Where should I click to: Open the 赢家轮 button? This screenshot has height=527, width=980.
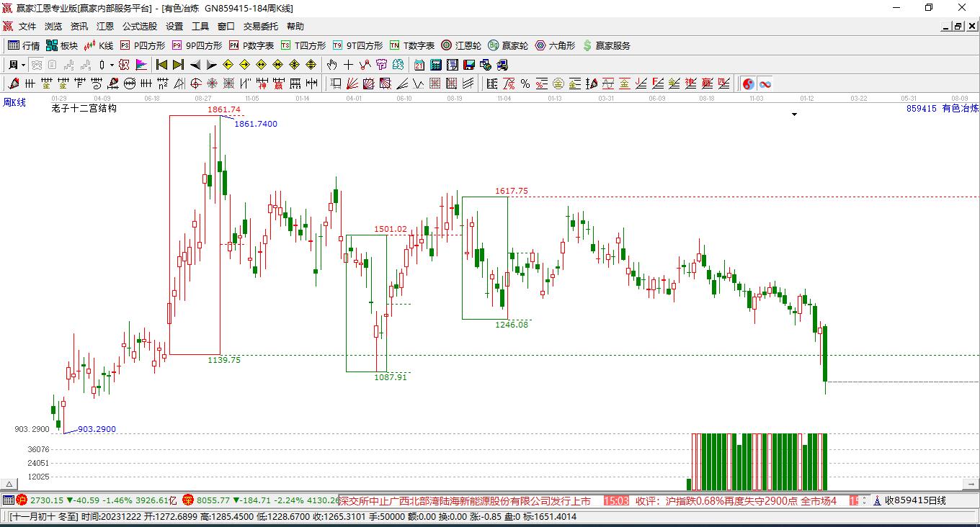coord(508,45)
